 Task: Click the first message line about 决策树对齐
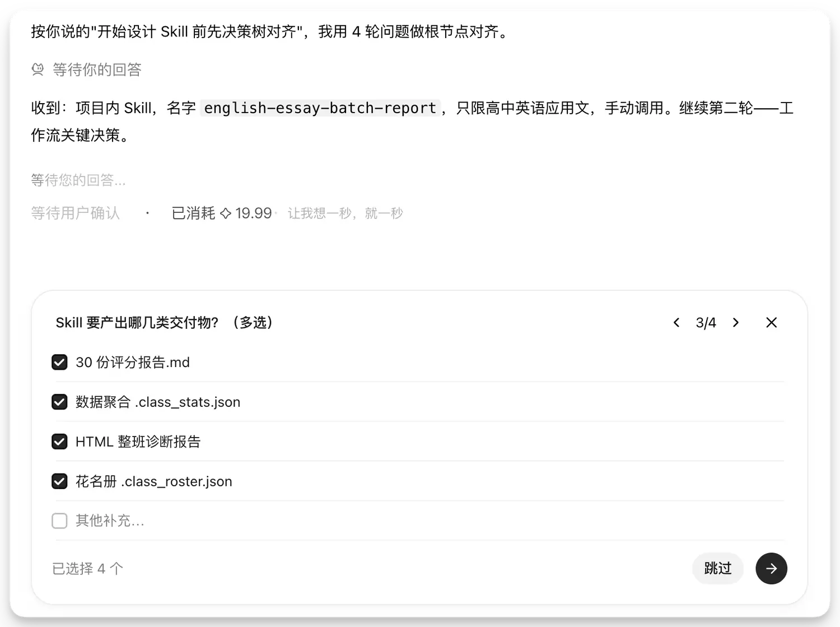coord(270,31)
